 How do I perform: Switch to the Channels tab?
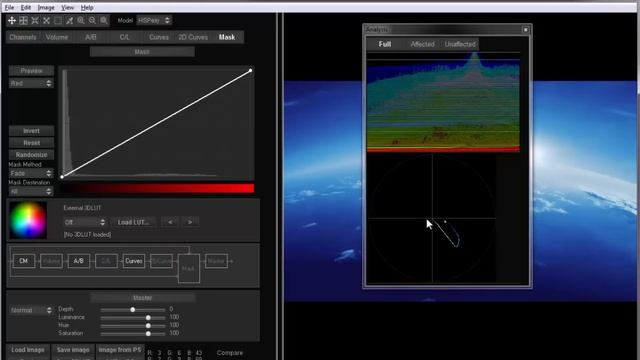pos(23,37)
